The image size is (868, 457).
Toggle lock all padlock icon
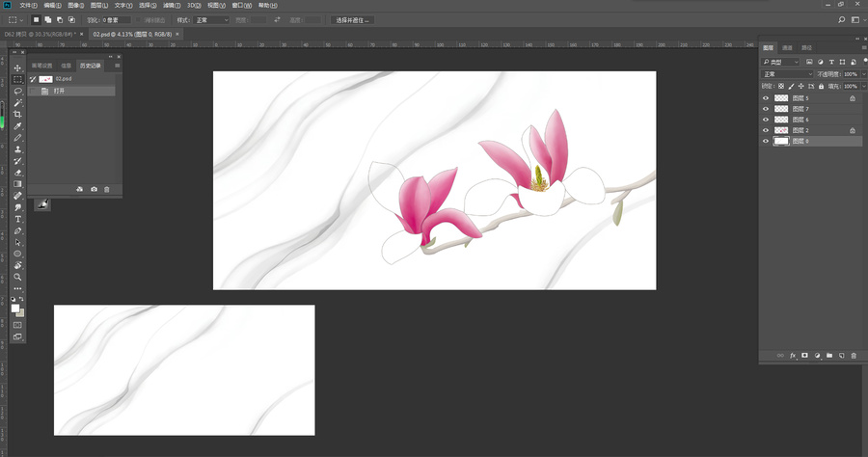tap(822, 87)
